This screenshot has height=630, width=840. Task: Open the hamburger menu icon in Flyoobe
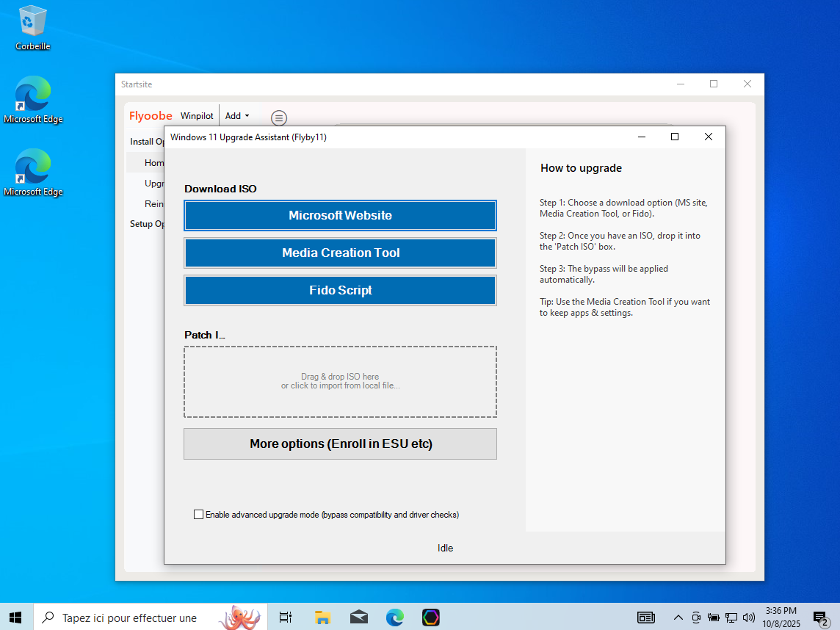279,117
